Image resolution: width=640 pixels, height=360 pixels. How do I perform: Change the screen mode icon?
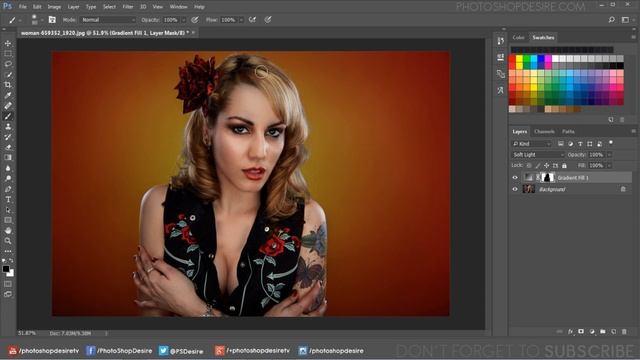[8, 294]
